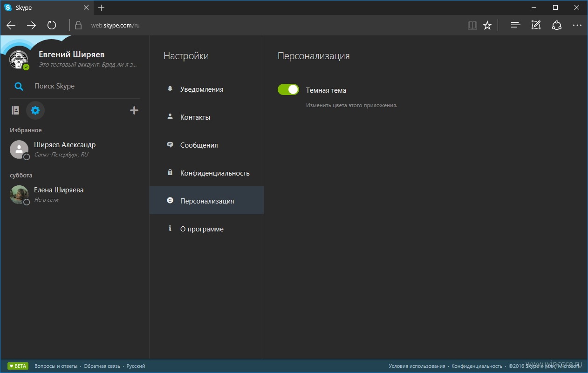Click the Темная тема label

[326, 90]
